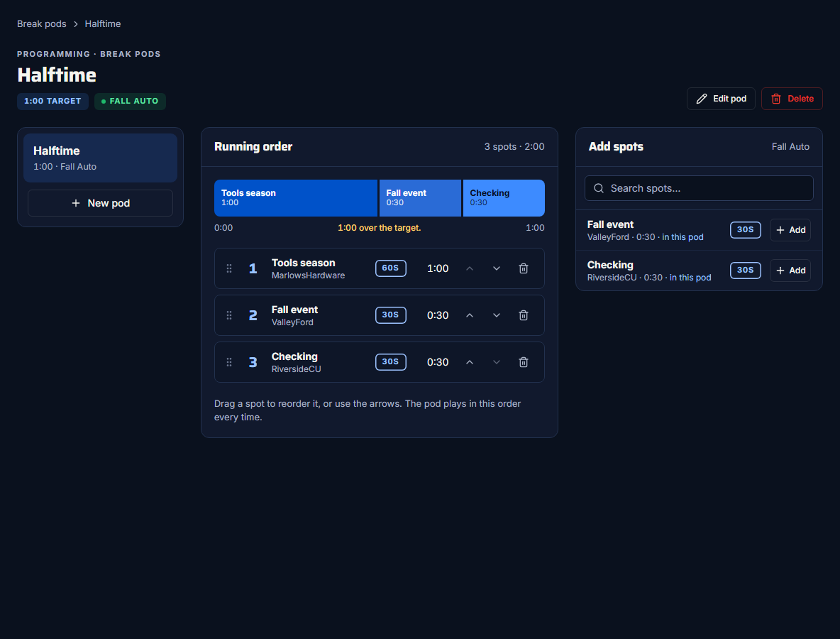Screen dimensions: 840x639
Task: Click the search magnifier icon in Add spots
Action: tap(599, 188)
